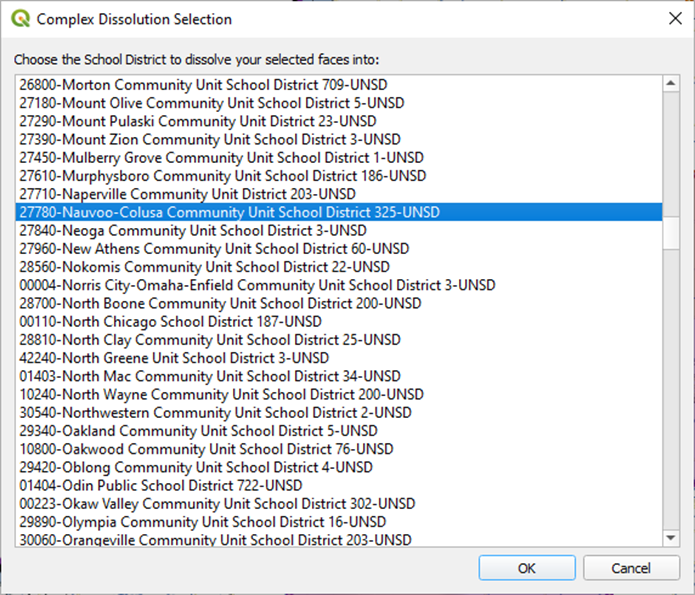
Task: Choose New Athens Community Unit School District 60
Action: (214, 248)
